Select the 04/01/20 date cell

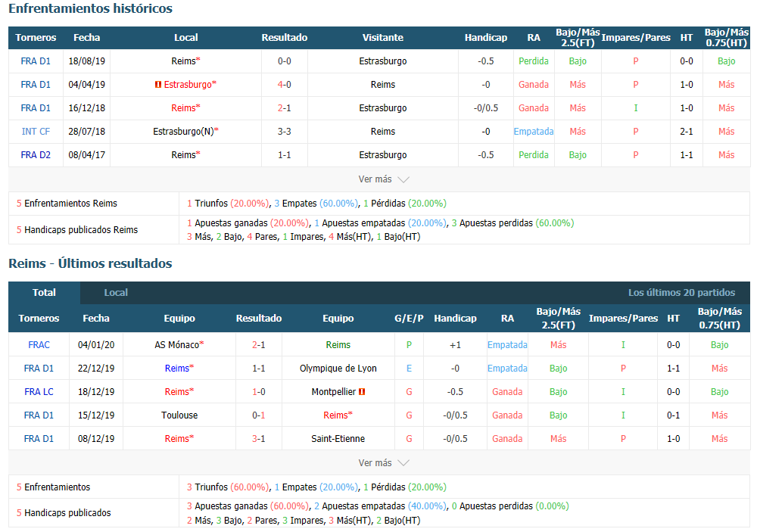[96, 344]
